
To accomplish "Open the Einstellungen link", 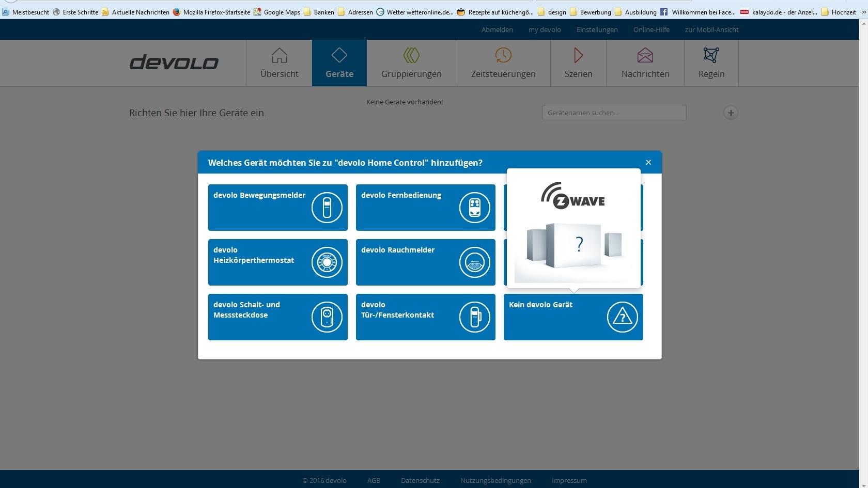I will pyautogui.click(x=597, y=30).
